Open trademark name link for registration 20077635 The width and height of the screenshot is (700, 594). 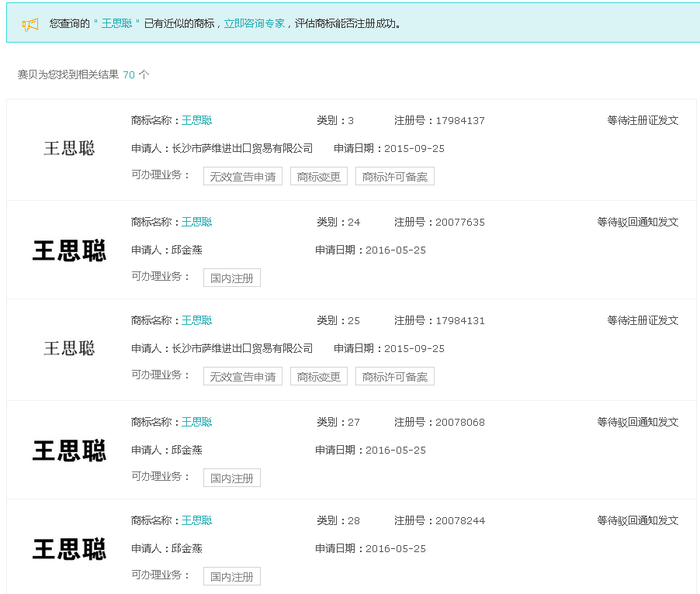(x=196, y=222)
